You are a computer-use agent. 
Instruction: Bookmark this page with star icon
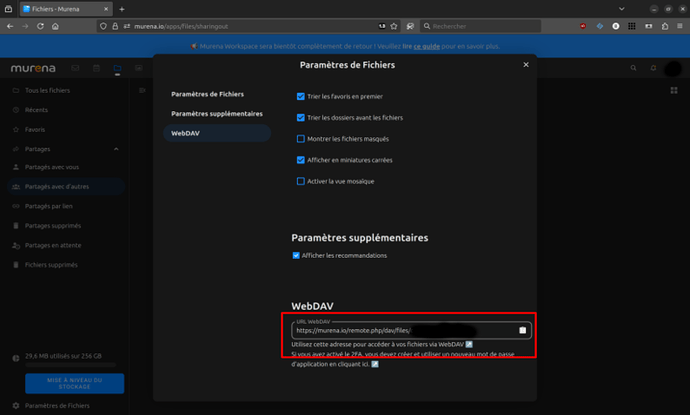click(394, 26)
